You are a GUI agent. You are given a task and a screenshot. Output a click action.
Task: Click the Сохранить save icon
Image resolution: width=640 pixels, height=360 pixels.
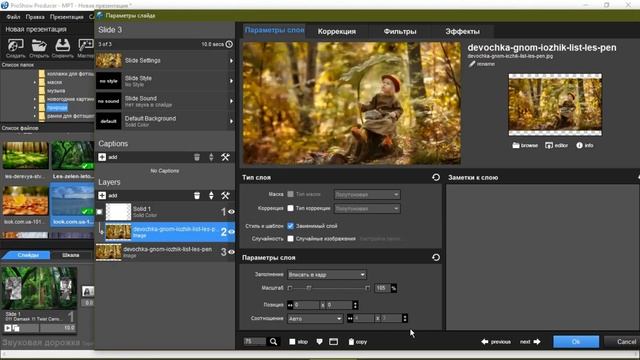tap(62, 45)
